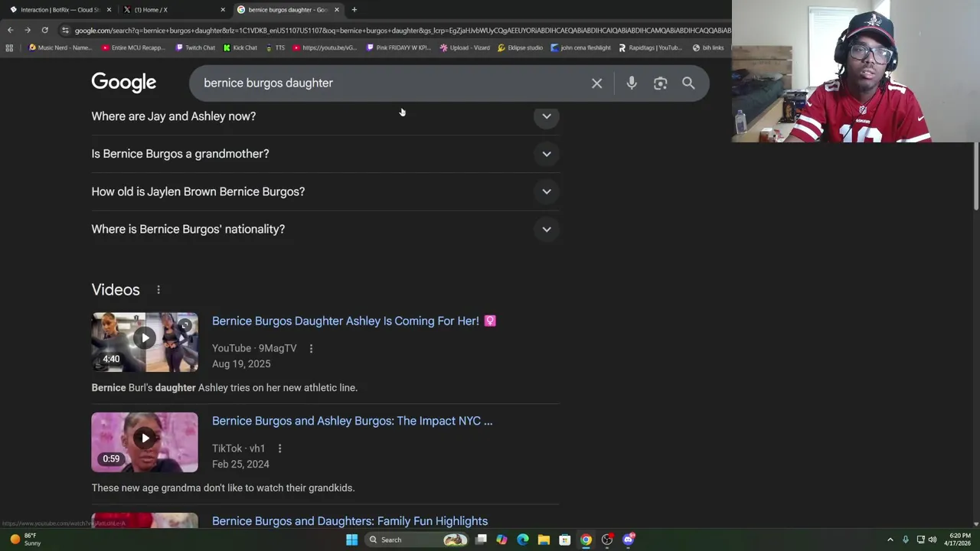The width and height of the screenshot is (980, 551).
Task: Open Videos section three-dot menu
Action: coord(158,290)
